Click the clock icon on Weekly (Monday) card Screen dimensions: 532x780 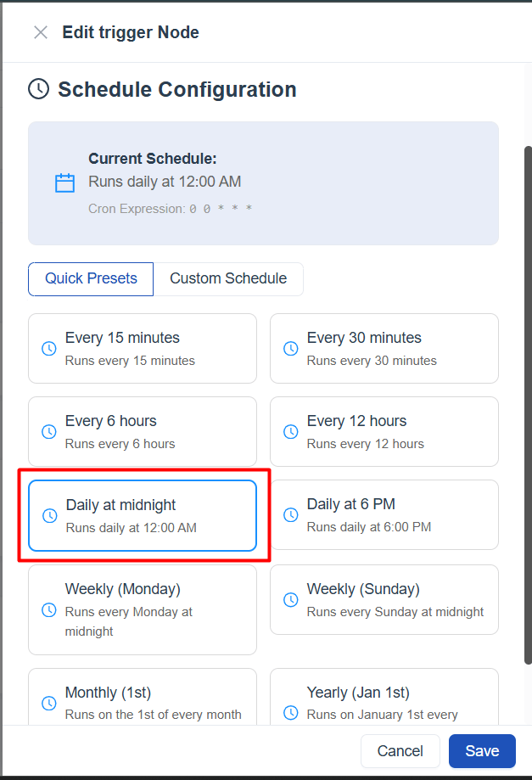(48, 608)
